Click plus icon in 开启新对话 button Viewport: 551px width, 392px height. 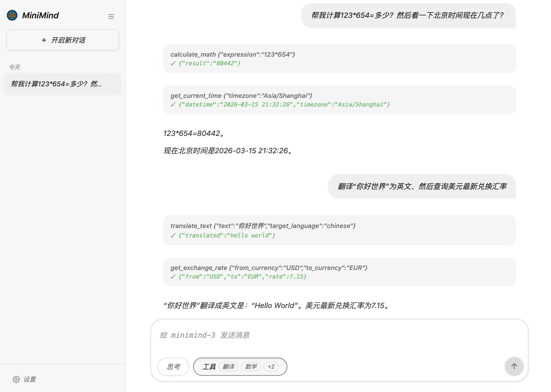pos(44,40)
